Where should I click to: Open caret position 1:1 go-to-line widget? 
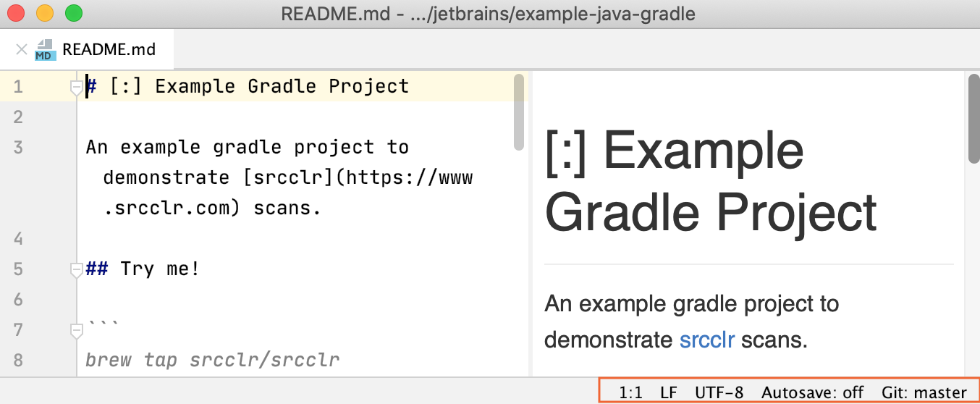click(x=631, y=392)
